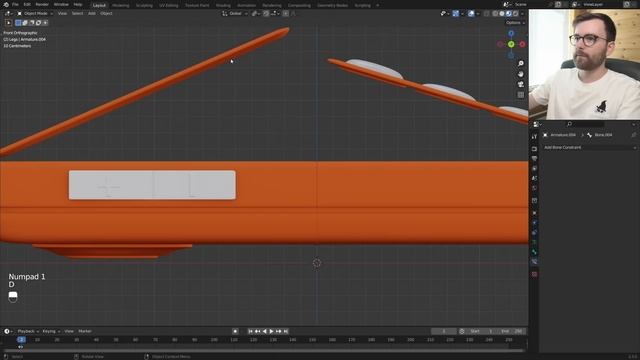Open the Window menu
This screenshot has height=360, width=640.
(x=61, y=4)
